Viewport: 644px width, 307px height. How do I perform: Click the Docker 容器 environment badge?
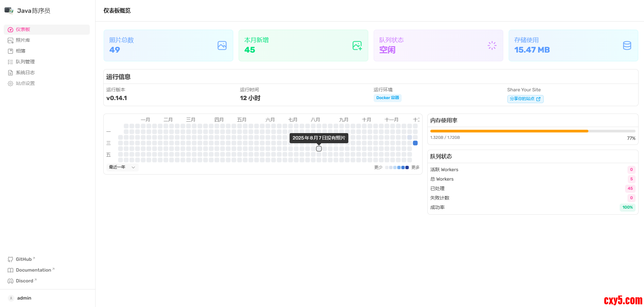[387, 98]
